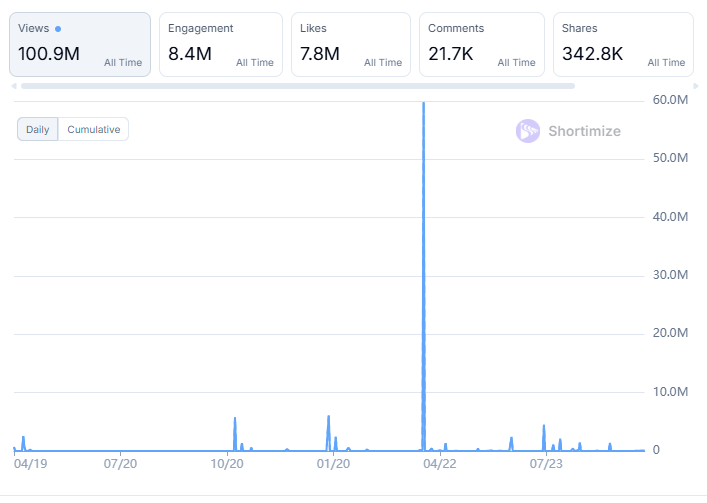Click the tallest spike in the chart
This screenshot has height=503, width=707.
pyautogui.click(x=424, y=110)
